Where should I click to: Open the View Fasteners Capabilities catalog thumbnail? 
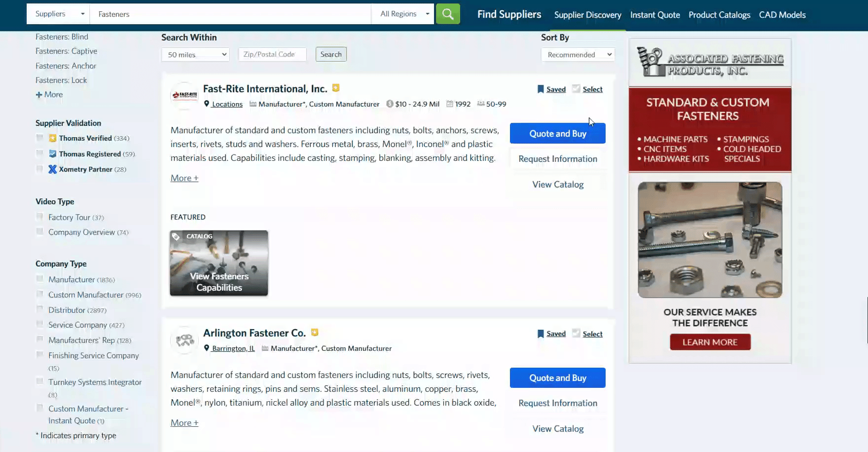[219, 263]
